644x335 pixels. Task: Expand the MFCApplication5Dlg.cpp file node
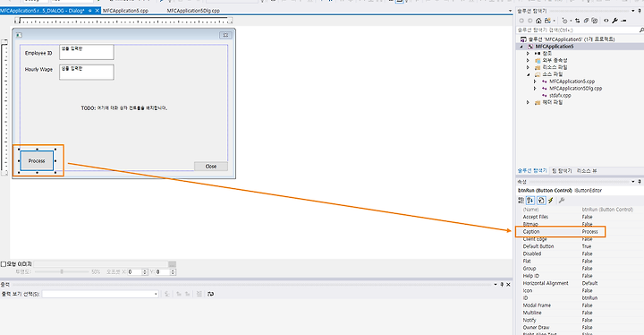(535, 89)
